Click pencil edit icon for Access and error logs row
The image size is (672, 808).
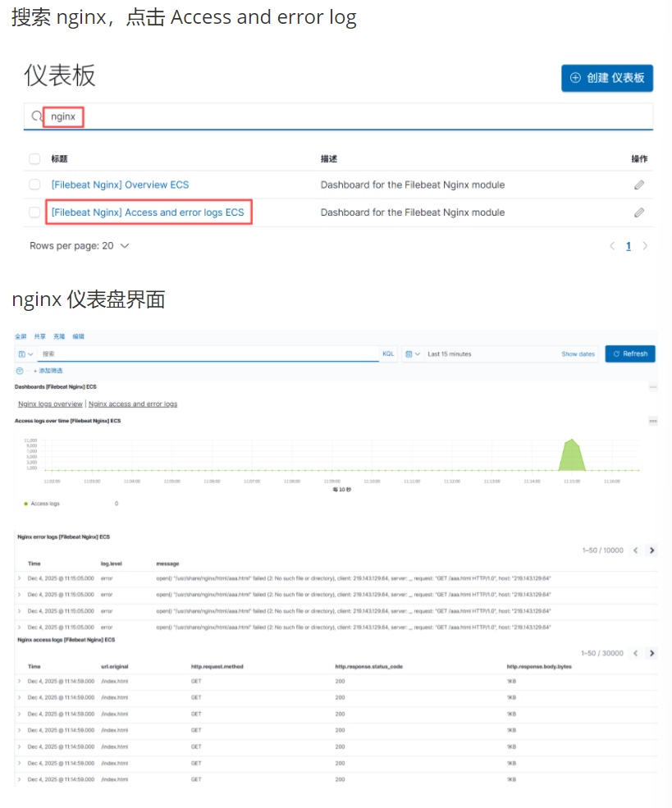(x=639, y=212)
